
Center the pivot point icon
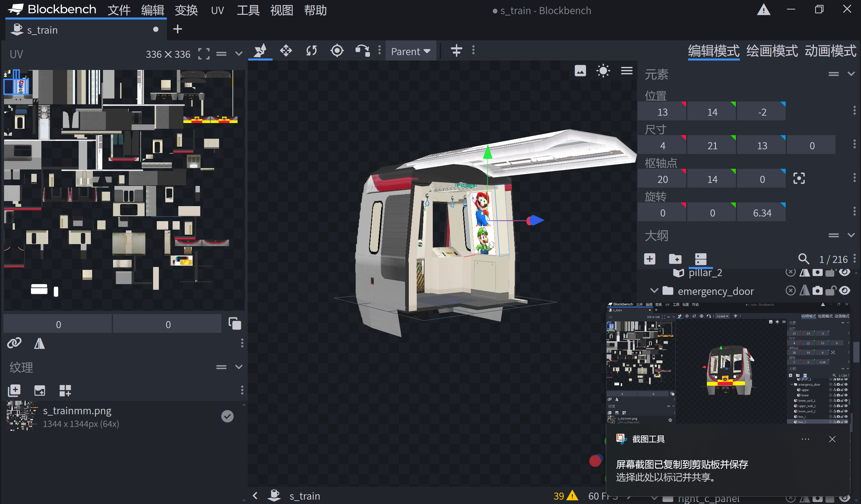tap(799, 178)
